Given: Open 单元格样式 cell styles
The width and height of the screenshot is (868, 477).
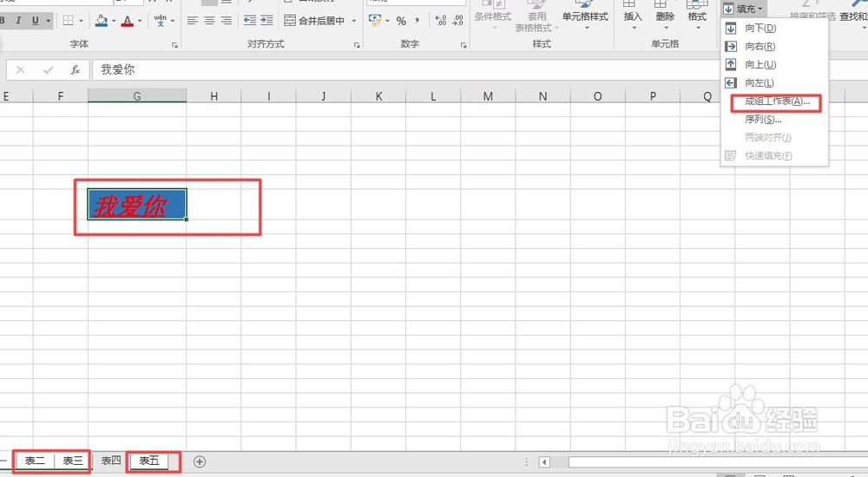Looking at the screenshot, I should click(585, 16).
